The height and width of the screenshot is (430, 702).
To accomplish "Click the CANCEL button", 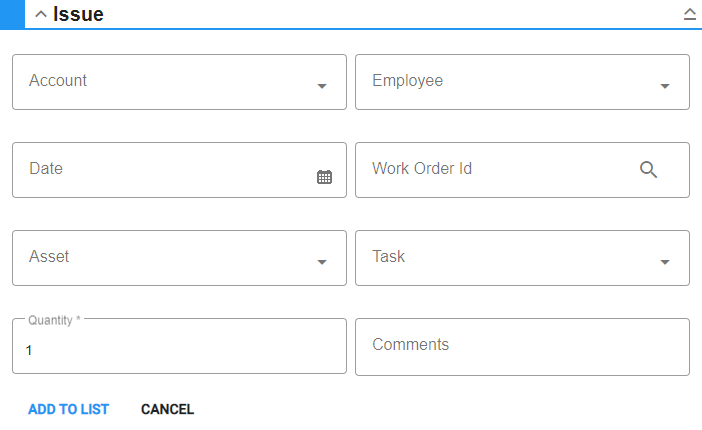I will pyautogui.click(x=167, y=409).
